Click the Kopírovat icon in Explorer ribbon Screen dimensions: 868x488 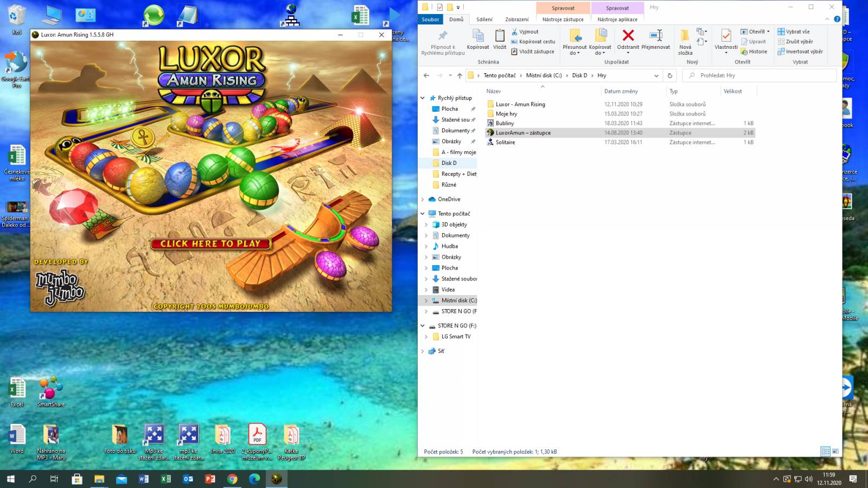pyautogui.click(x=478, y=39)
